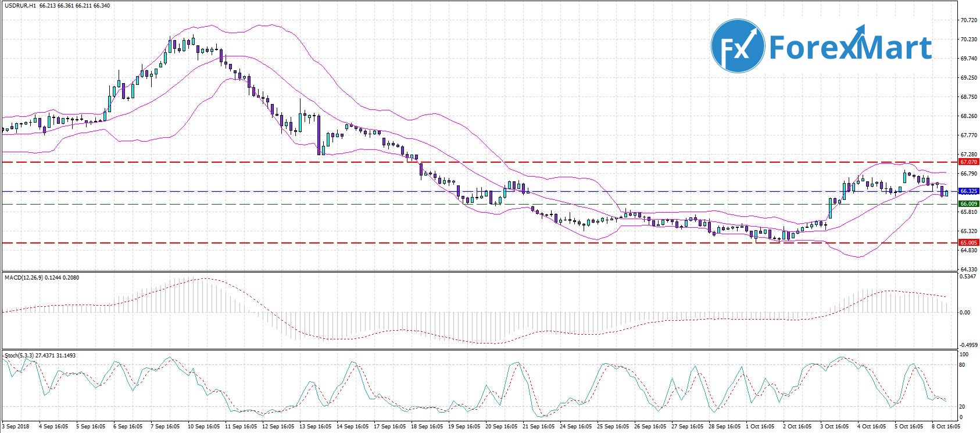Click the green 66.009 price level tag

[969, 204]
